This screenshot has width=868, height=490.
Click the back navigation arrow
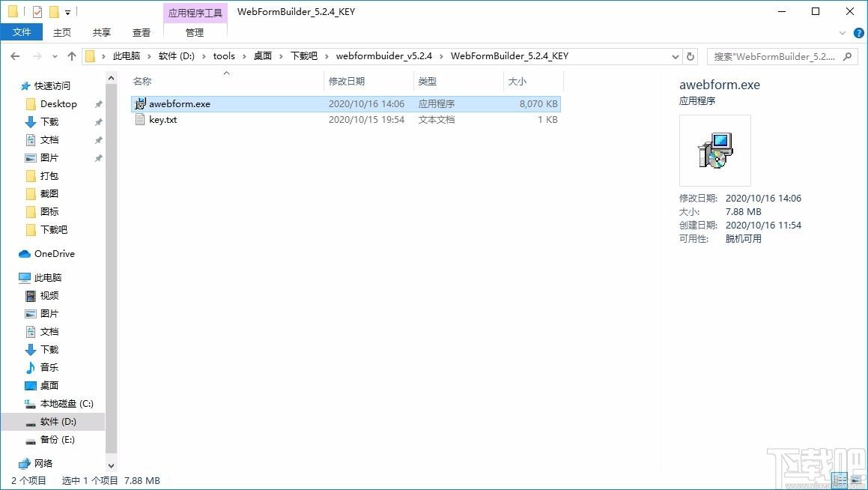coord(16,56)
